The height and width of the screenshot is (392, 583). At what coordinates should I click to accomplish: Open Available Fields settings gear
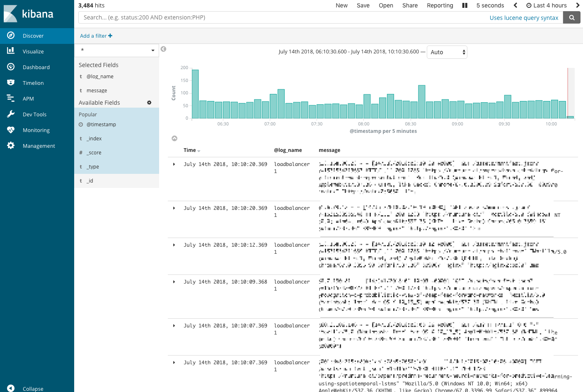pyautogui.click(x=149, y=103)
